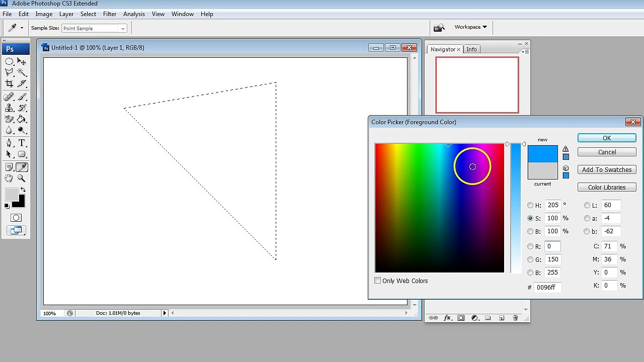Select the Crop tool
The width and height of the screenshot is (644, 362).
tap(9, 83)
